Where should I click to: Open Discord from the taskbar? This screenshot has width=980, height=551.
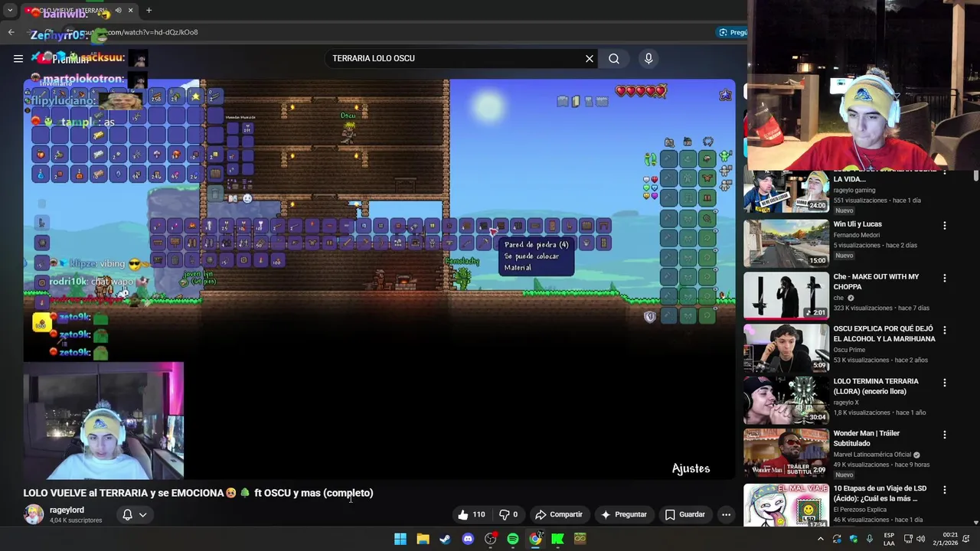pyautogui.click(x=468, y=539)
